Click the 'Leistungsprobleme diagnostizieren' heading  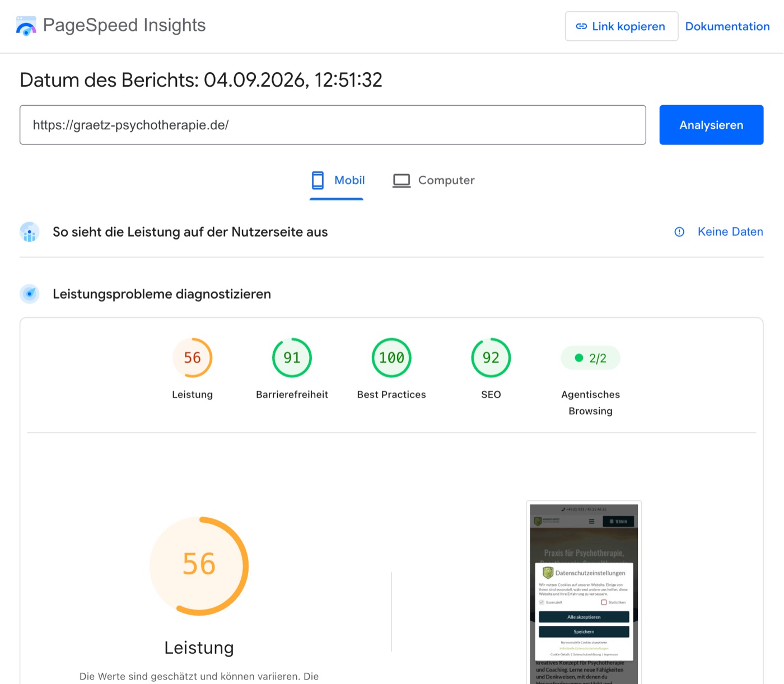pos(162,294)
